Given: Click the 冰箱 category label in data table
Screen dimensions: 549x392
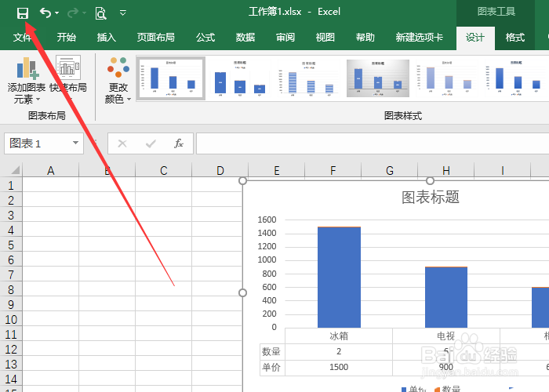Looking at the screenshot, I should [x=339, y=336].
